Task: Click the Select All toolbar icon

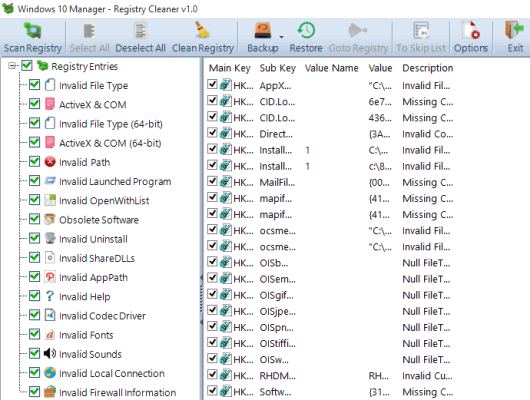Action: [89, 30]
